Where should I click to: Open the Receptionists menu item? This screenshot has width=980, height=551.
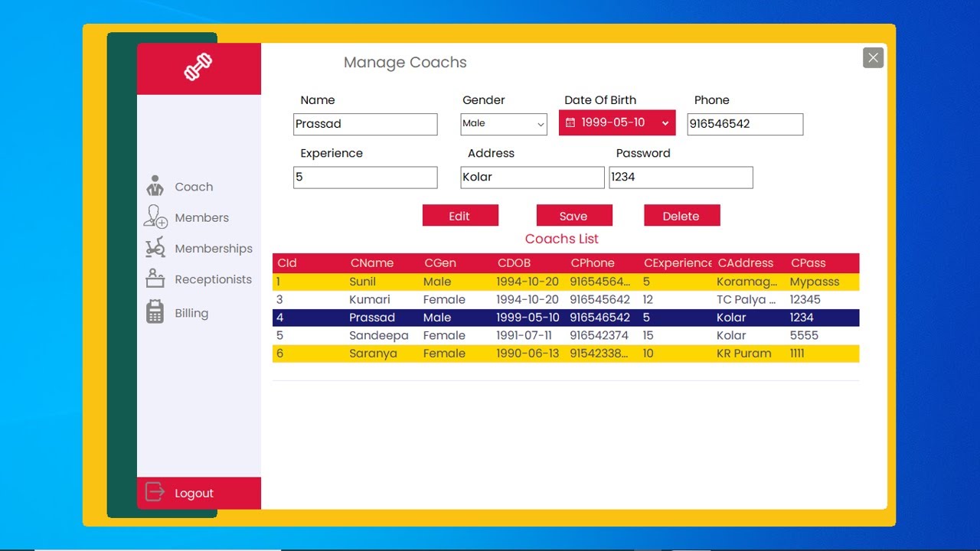pos(213,279)
